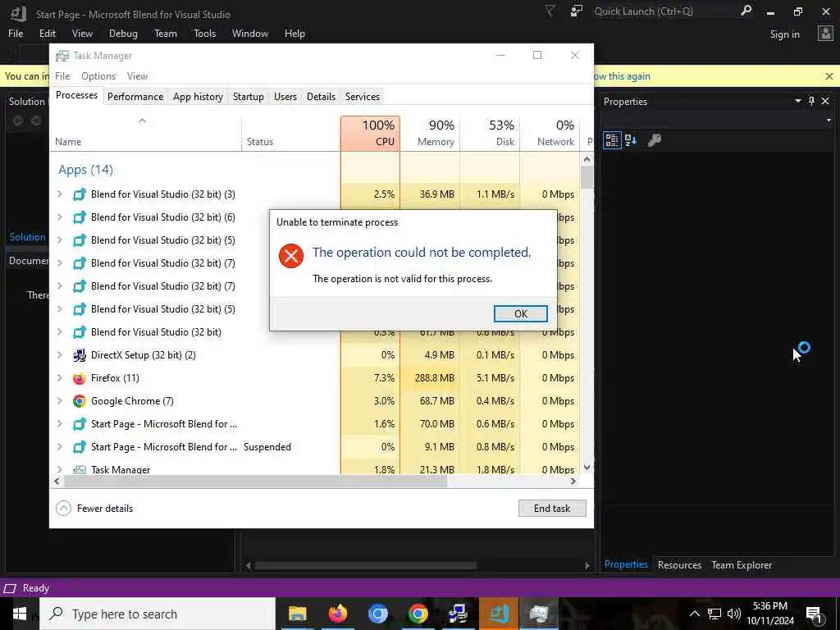Image resolution: width=840 pixels, height=630 pixels.
Task: Expand Blend for Visual Studio (32 bit) (6)
Action: point(59,217)
